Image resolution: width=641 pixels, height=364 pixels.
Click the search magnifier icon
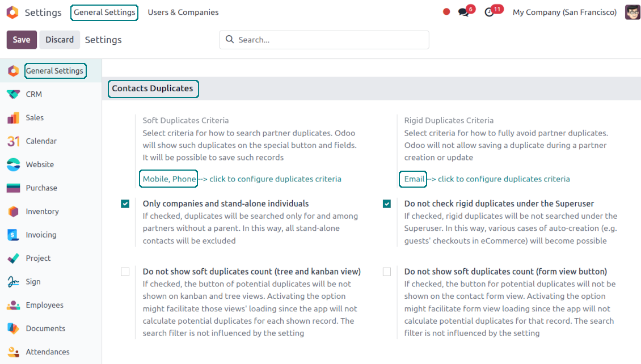click(x=230, y=39)
